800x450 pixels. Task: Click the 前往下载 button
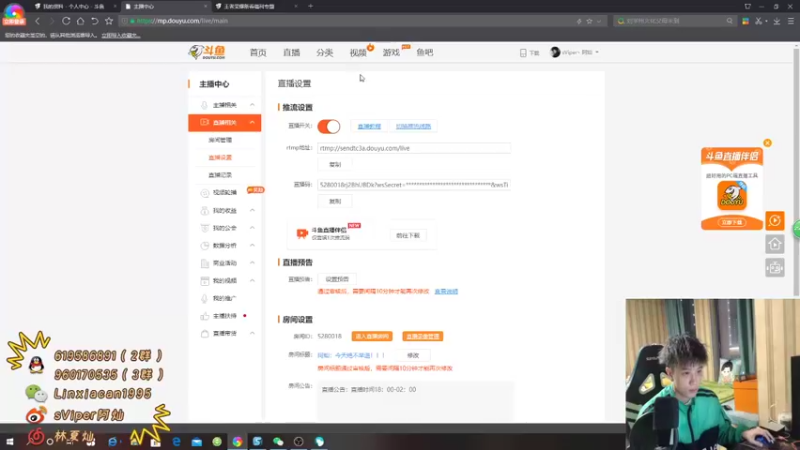408,236
